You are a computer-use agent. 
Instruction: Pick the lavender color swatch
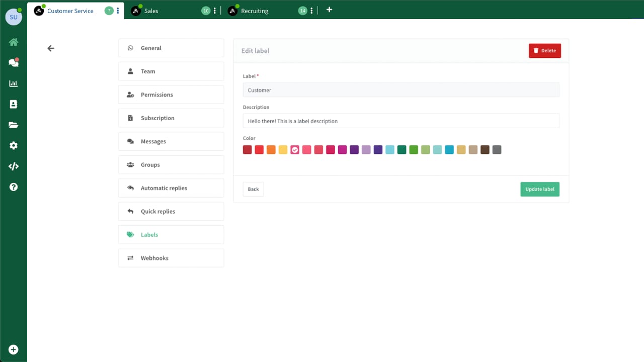click(x=366, y=149)
